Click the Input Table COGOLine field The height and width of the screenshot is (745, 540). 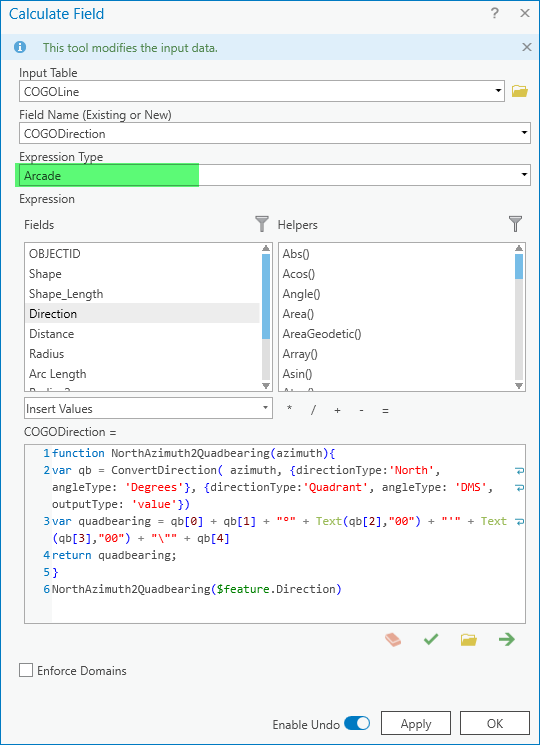262,91
